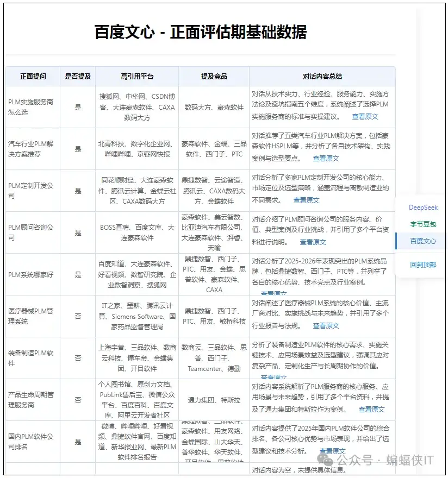
Task: Click 否 in 医疗器械PLM管理系统 row
Action: click(x=78, y=317)
